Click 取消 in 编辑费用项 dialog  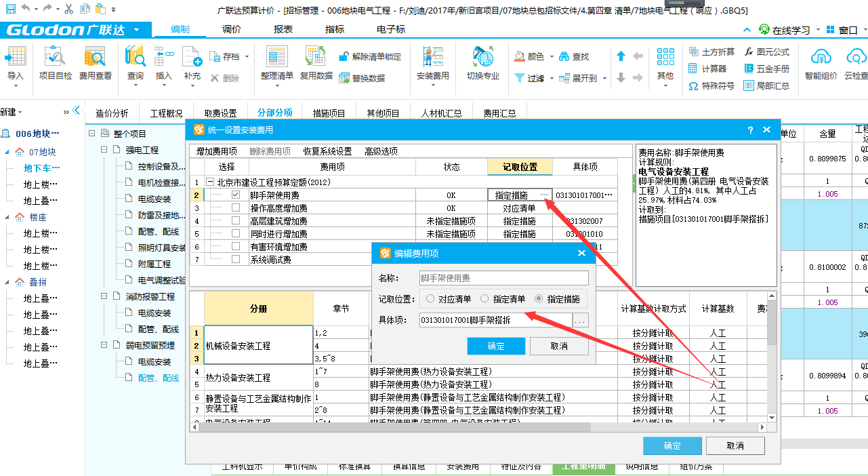(x=559, y=346)
